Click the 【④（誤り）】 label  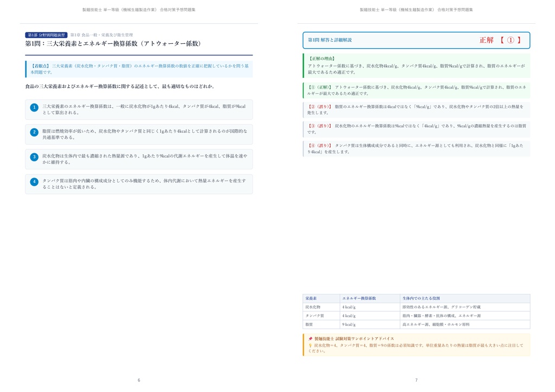point(320,146)
